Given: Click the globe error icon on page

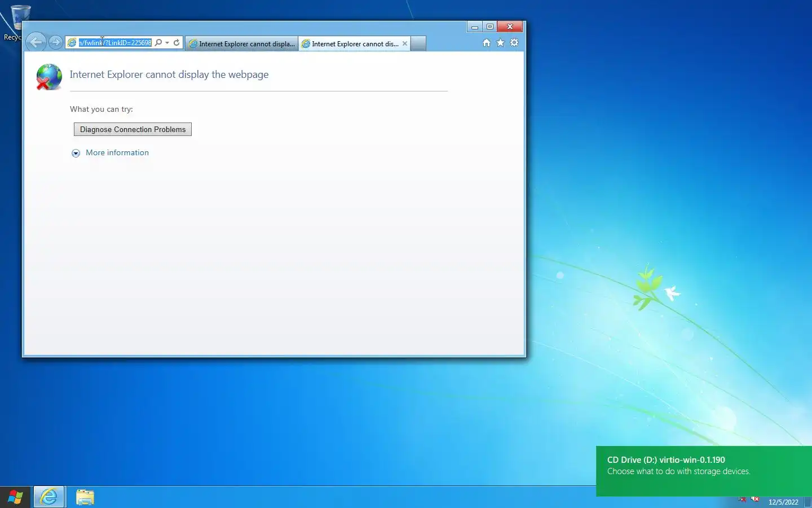Looking at the screenshot, I should point(49,77).
